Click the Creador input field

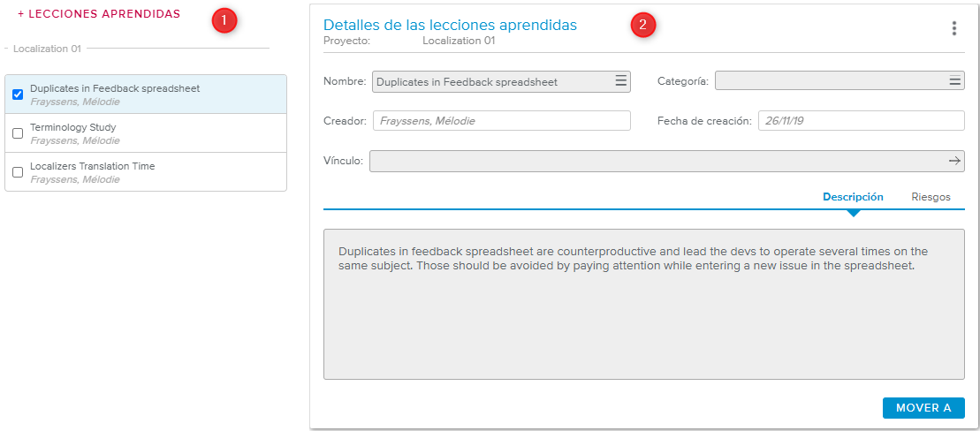click(x=501, y=121)
